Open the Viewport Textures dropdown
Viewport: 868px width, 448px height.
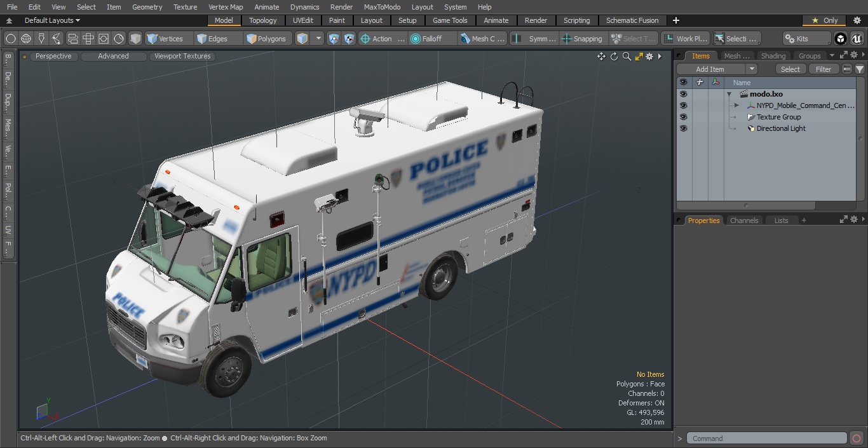click(x=182, y=56)
